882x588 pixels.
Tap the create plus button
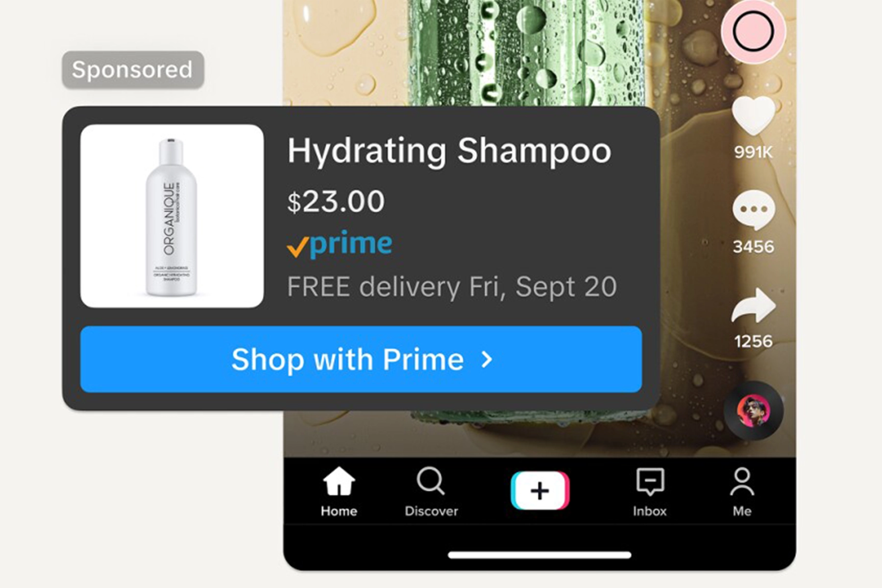[x=540, y=490]
